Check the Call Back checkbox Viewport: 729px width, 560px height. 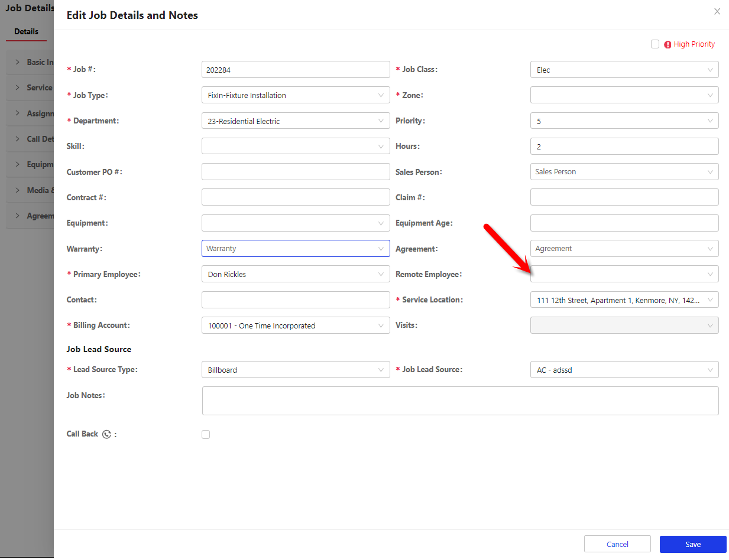point(206,435)
